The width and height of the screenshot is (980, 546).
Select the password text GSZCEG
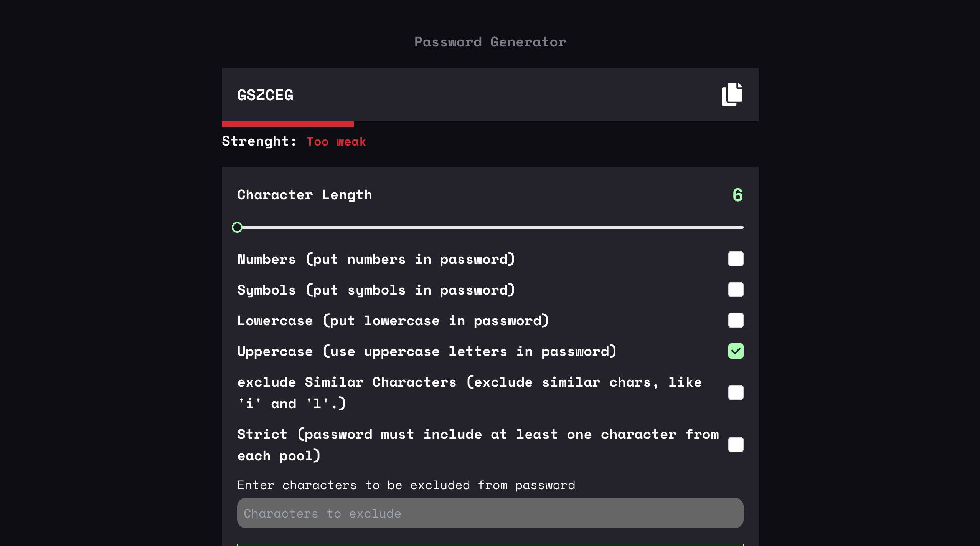point(266,95)
